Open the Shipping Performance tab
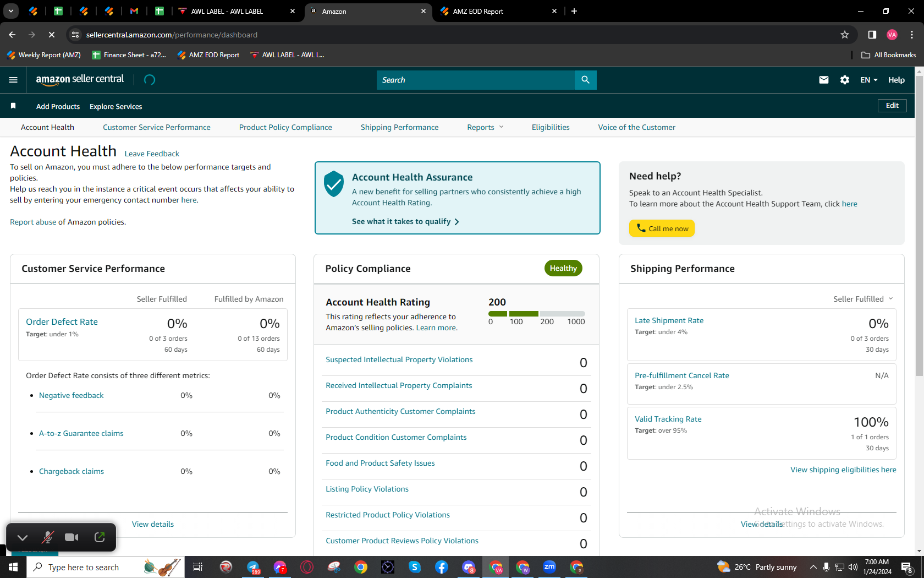This screenshot has height=578, width=924. (x=400, y=127)
